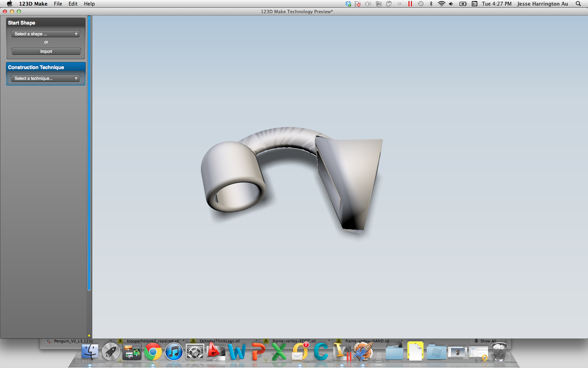The image size is (588, 368).
Task: Open the 123D Make application menu
Action: (x=33, y=4)
